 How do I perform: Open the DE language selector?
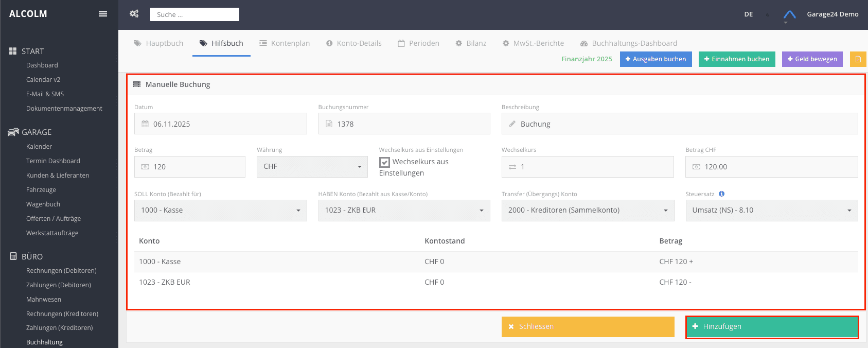pos(749,14)
